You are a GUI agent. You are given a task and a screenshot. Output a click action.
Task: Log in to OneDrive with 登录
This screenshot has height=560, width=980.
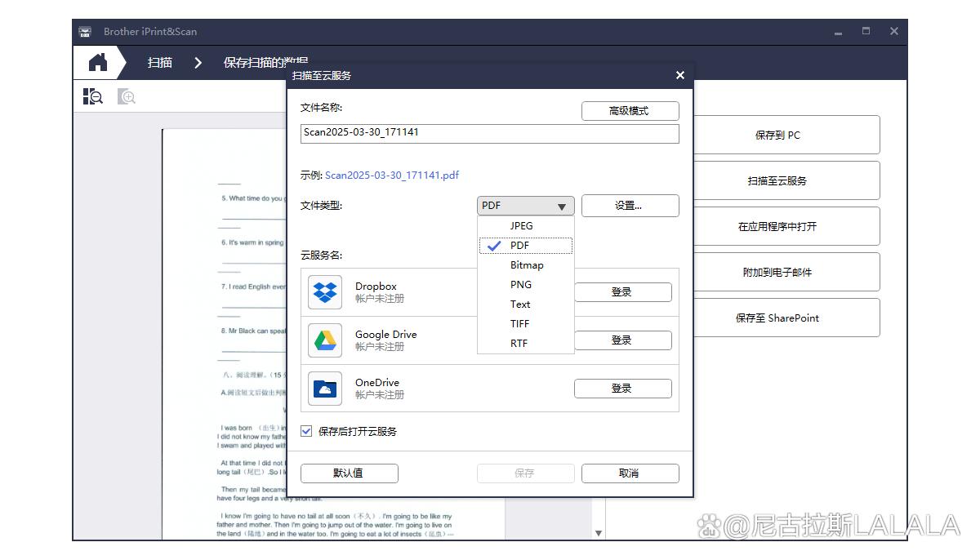[x=622, y=389]
